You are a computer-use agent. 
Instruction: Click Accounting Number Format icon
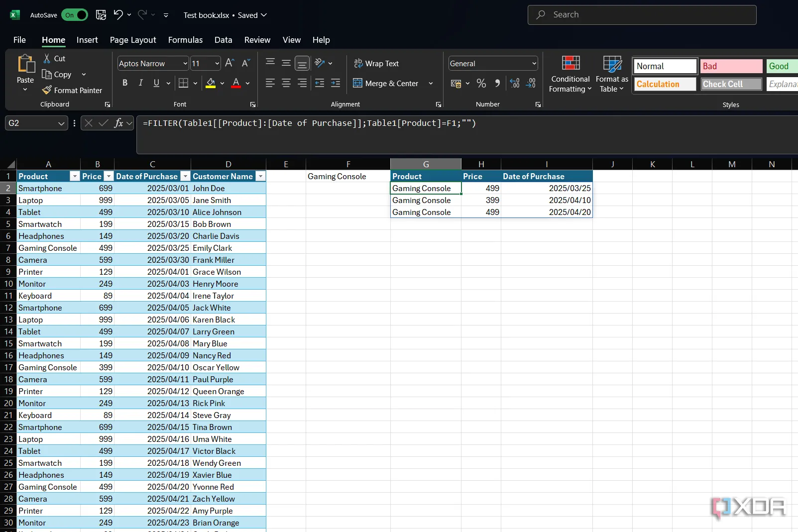456,83
